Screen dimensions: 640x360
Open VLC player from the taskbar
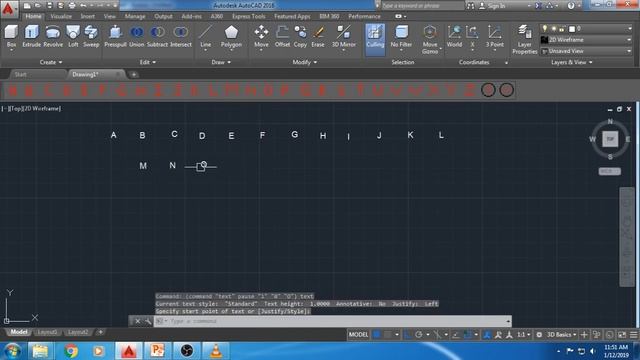[x=216, y=351]
